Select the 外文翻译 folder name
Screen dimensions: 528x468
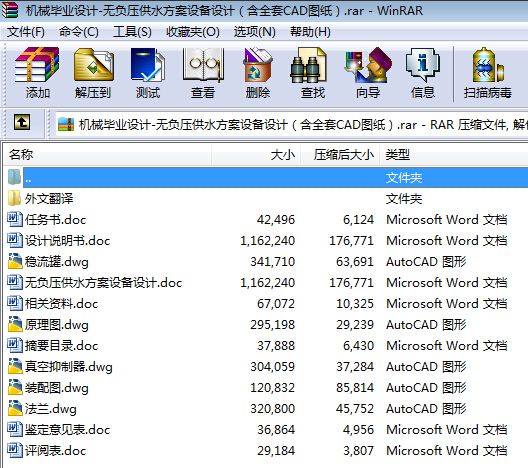point(49,199)
